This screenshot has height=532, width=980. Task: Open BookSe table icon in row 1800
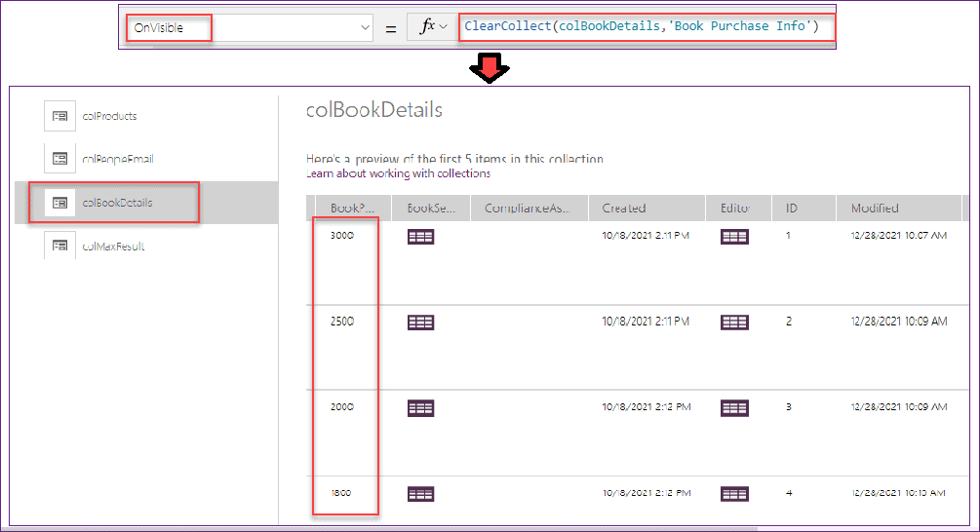click(x=420, y=495)
